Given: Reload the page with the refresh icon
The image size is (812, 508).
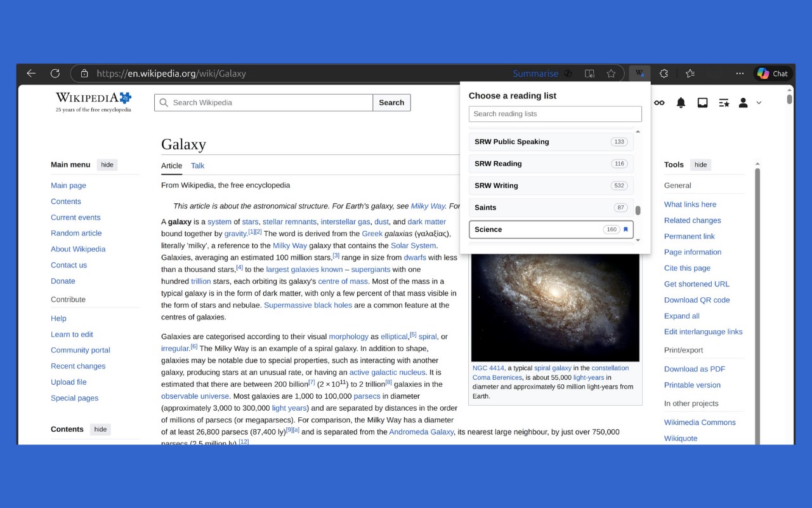Looking at the screenshot, I should pyautogui.click(x=55, y=74).
